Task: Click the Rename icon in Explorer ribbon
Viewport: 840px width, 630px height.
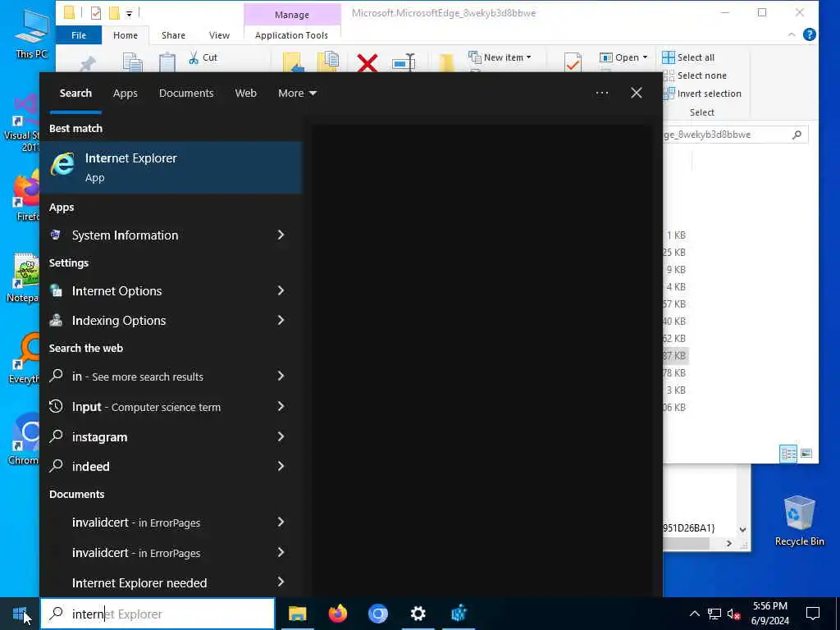Action: point(404,62)
